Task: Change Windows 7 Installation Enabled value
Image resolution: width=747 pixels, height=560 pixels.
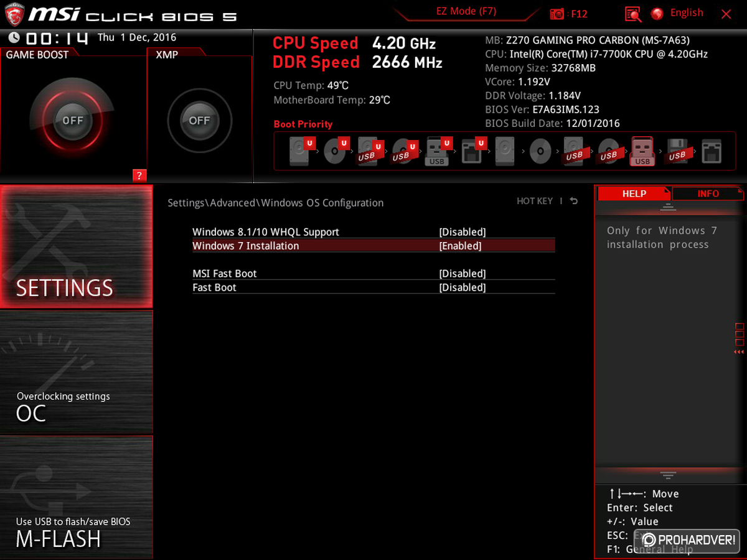Action: click(x=461, y=246)
